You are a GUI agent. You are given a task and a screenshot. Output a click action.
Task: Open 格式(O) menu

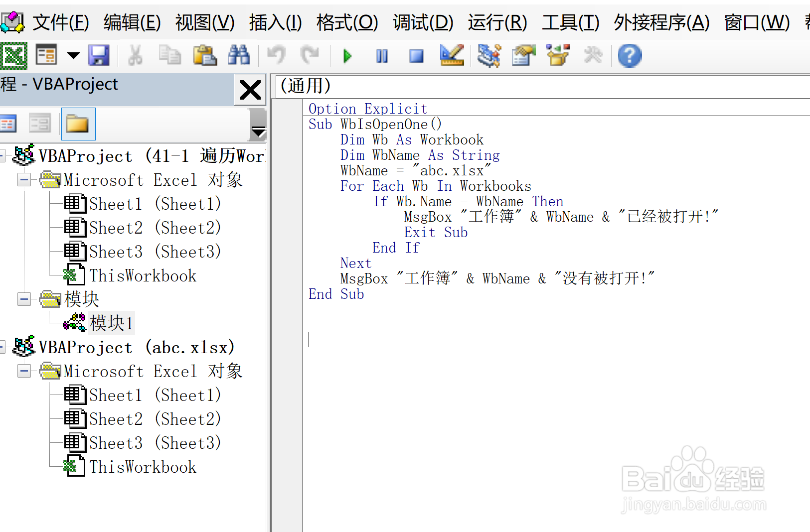tap(347, 22)
